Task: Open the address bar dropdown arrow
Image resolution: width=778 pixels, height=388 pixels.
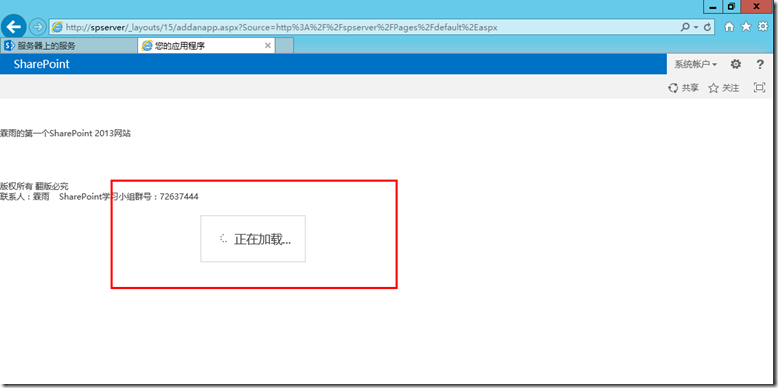Action: tap(696, 28)
